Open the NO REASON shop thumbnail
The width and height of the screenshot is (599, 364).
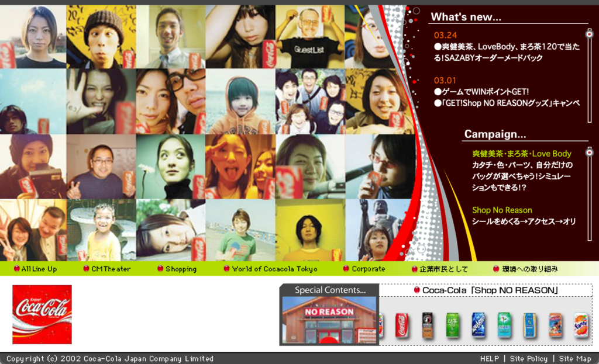pyautogui.click(x=329, y=320)
